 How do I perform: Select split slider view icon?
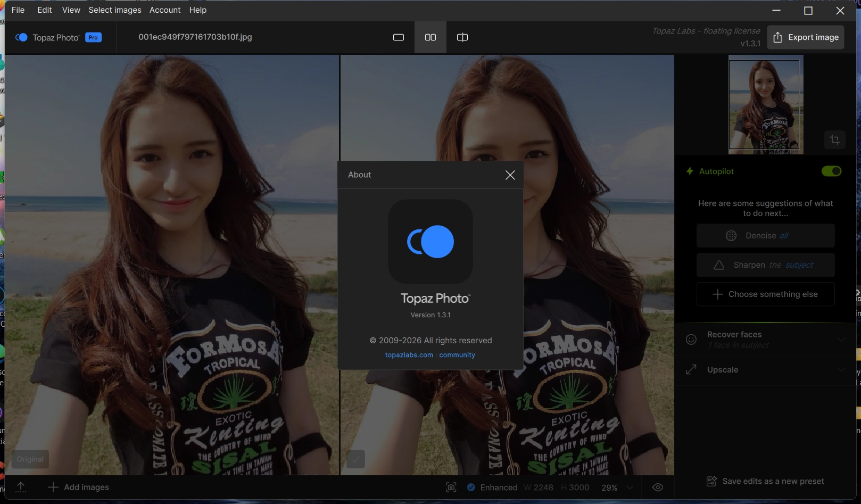[x=462, y=37]
